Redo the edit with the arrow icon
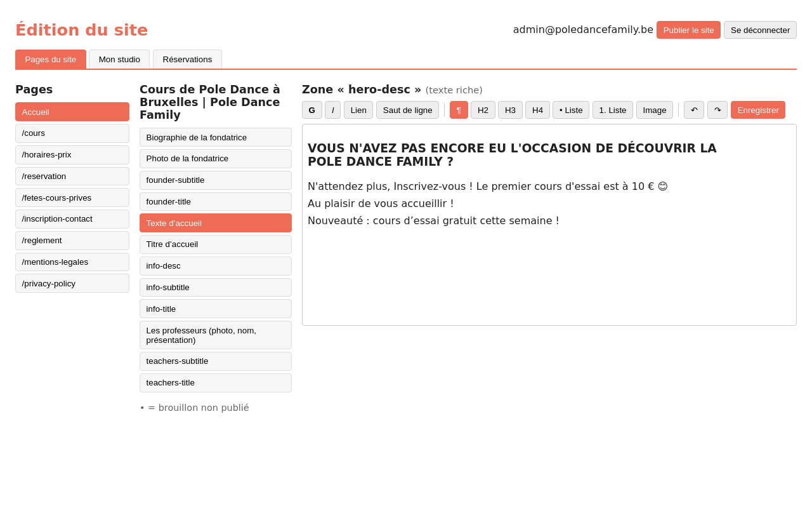 click(x=717, y=110)
